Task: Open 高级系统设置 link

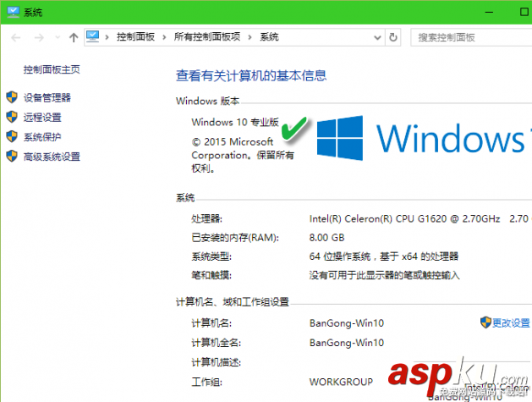Action: pos(52,157)
